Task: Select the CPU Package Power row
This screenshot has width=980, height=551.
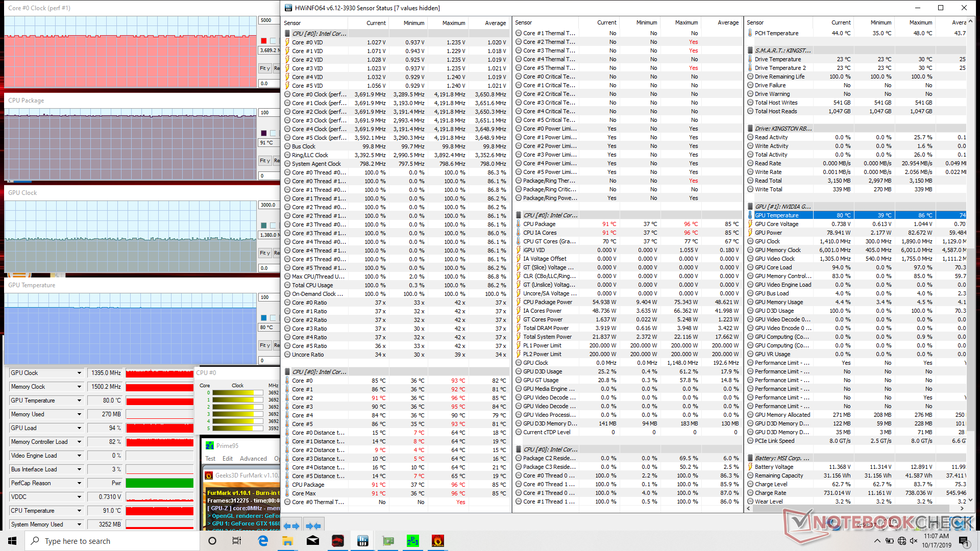Action: click(x=627, y=302)
